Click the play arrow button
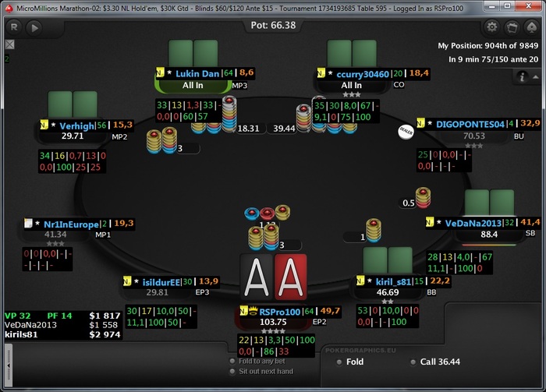Screen dimensions: 546x392 34,28
